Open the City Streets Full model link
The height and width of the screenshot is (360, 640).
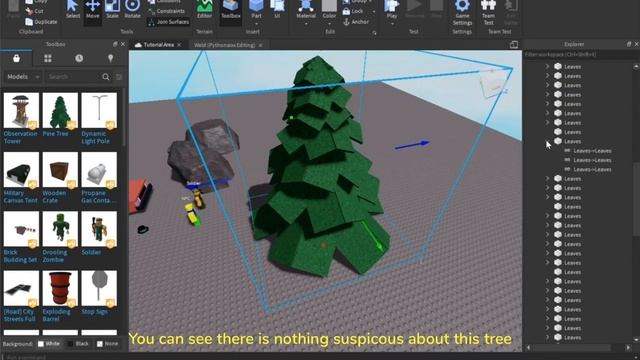20,315
